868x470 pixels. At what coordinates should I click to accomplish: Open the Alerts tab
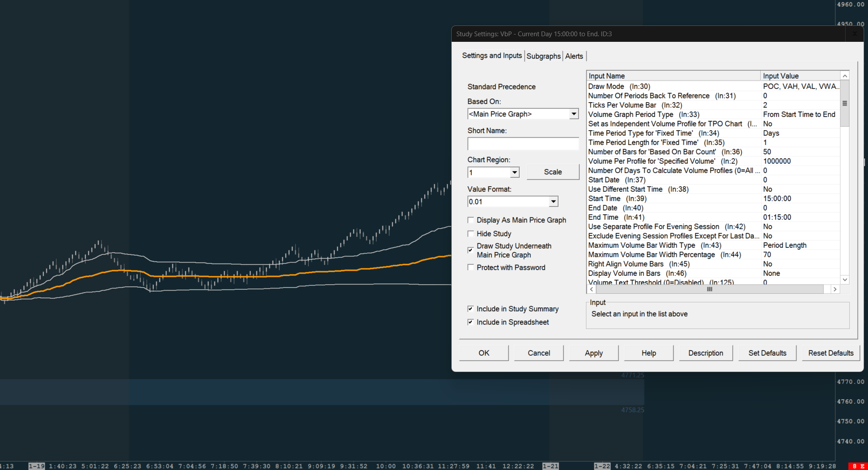click(574, 56)
